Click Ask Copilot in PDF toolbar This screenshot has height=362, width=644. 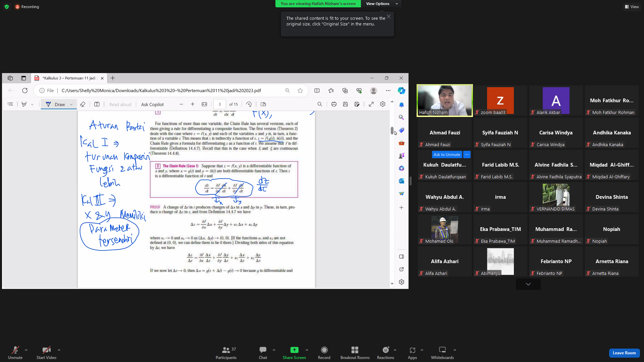tap(152, 105)
